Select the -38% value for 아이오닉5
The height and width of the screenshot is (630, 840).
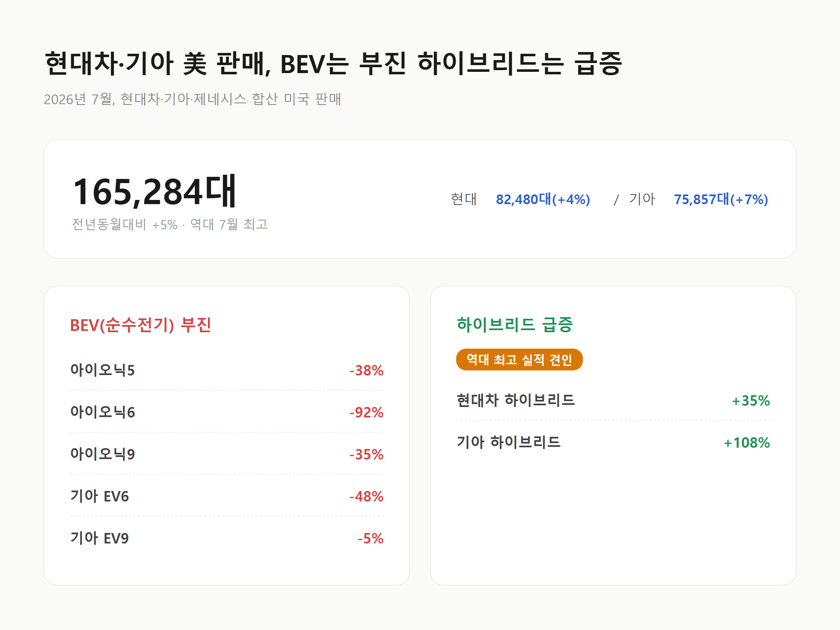(x=366, y=370)
